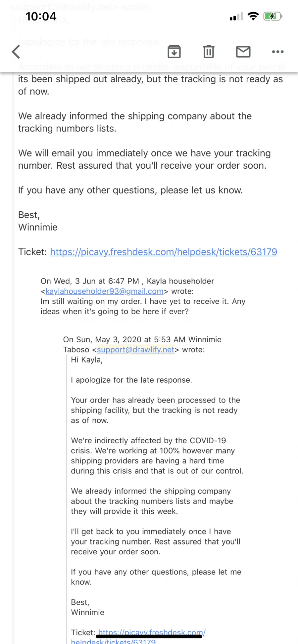
Task: Tap the support@drawlify.net email link
Action: pos(136,350)
